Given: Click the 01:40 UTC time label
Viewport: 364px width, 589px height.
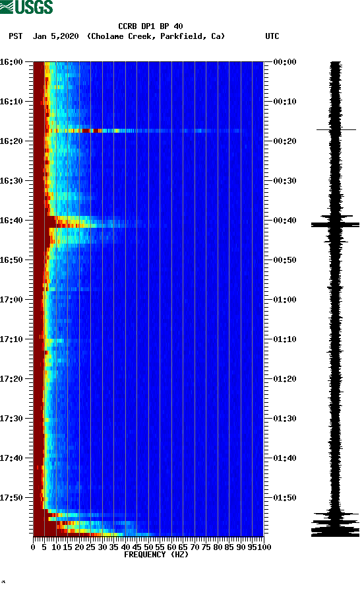Looking at the screenshot, I should coord(285,458).
